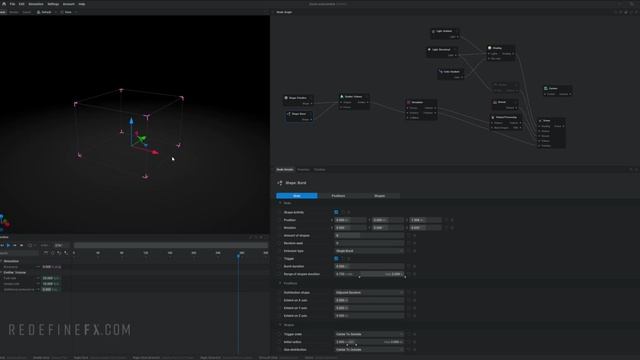Select the Simulation node icon
The width and height of the screenshot is (640, 360).
pos(409,102)
